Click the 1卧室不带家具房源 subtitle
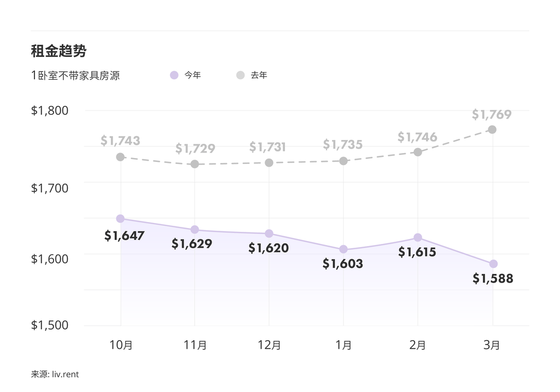This screenshot has width=560, height=392. point(75,75)
